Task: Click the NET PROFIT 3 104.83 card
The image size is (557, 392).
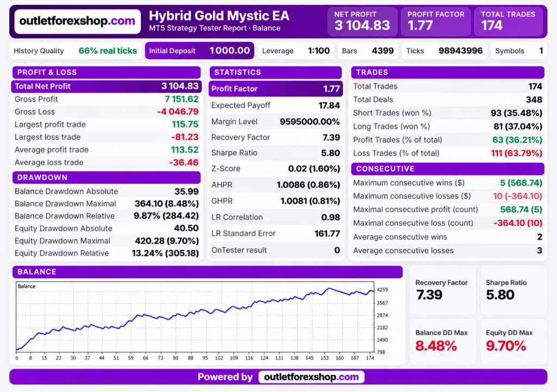Action: 362,22
